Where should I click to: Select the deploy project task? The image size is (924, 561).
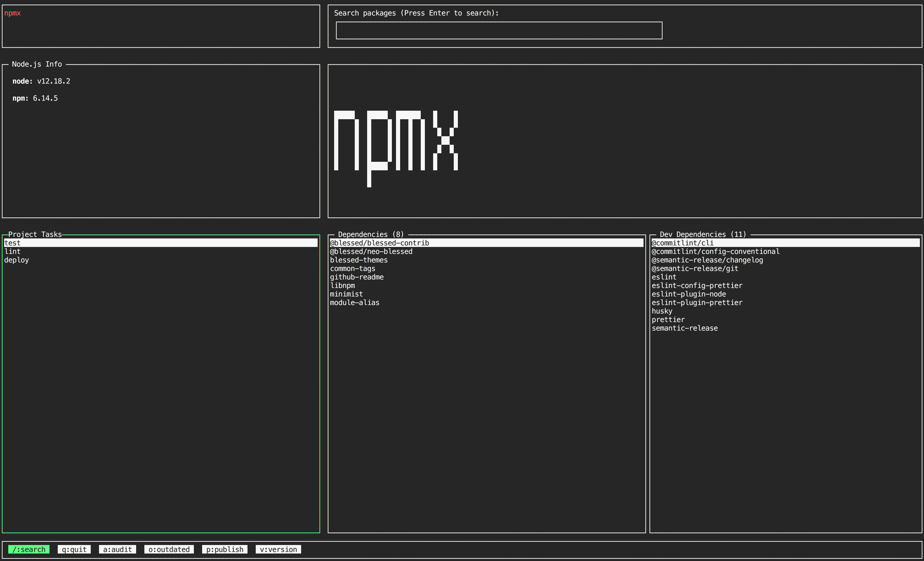point(16,260)
